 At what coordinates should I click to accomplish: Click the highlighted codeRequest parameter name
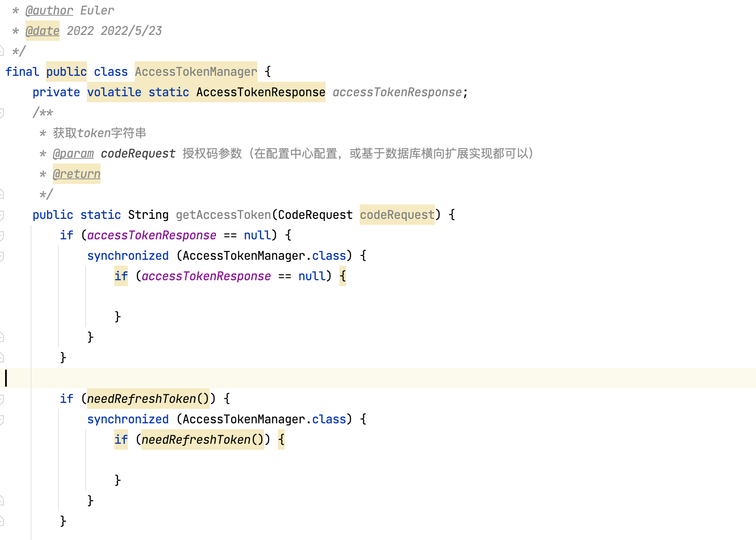[x=397, y=215]
